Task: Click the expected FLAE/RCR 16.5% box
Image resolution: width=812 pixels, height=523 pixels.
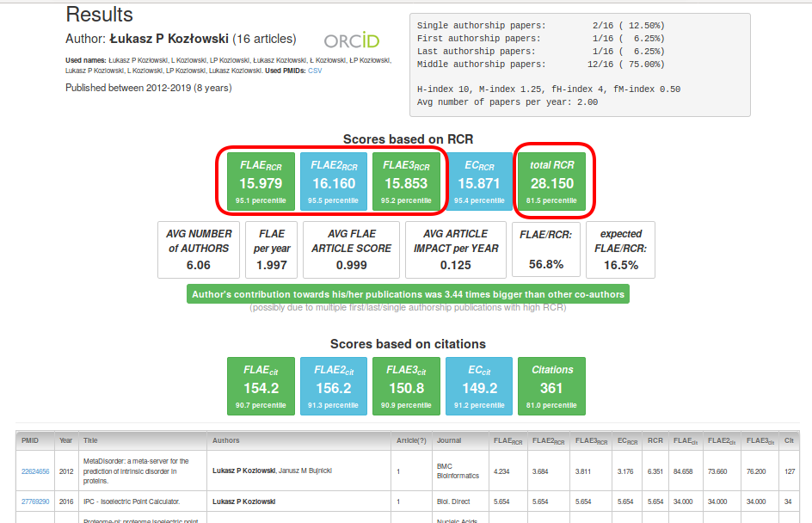Action: (620, 249)
